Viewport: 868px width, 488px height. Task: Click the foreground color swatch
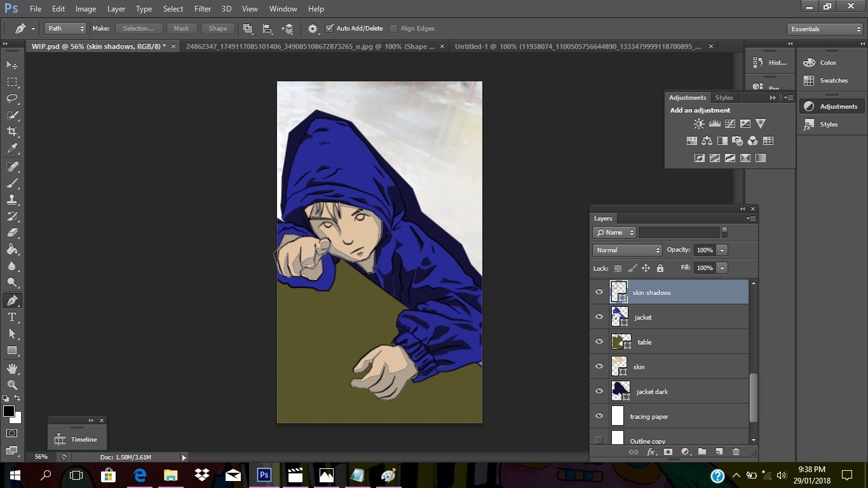point(9,411)
